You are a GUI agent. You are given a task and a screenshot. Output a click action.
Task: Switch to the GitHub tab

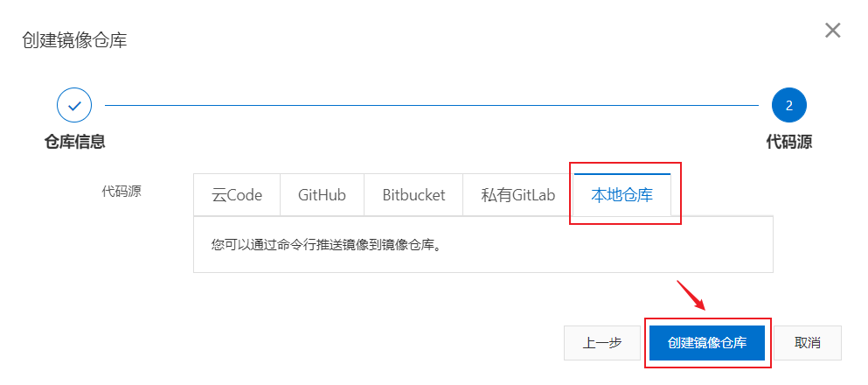click(x=323, y=195)
